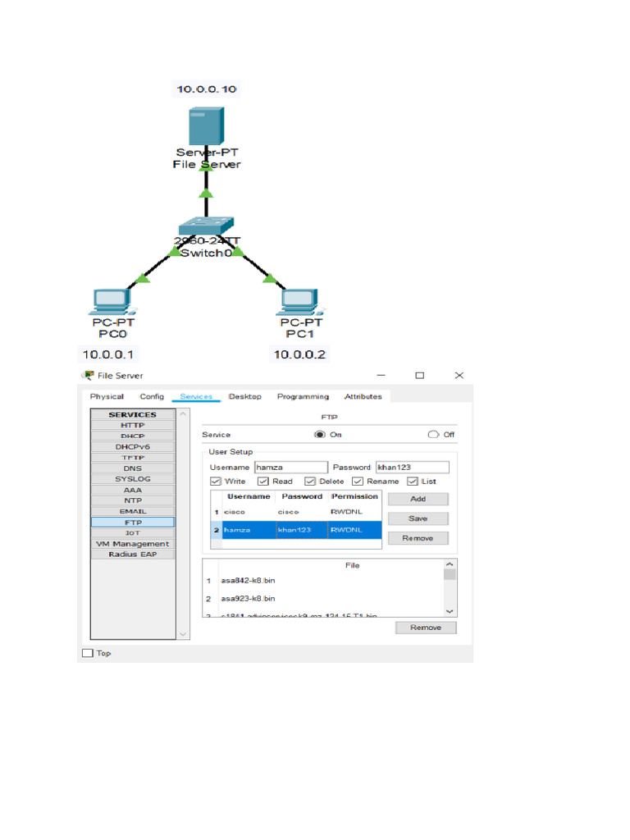The image size is (630, 840).
Task: Click file list scroll up arrow
Action: click(x=450, y=564)
